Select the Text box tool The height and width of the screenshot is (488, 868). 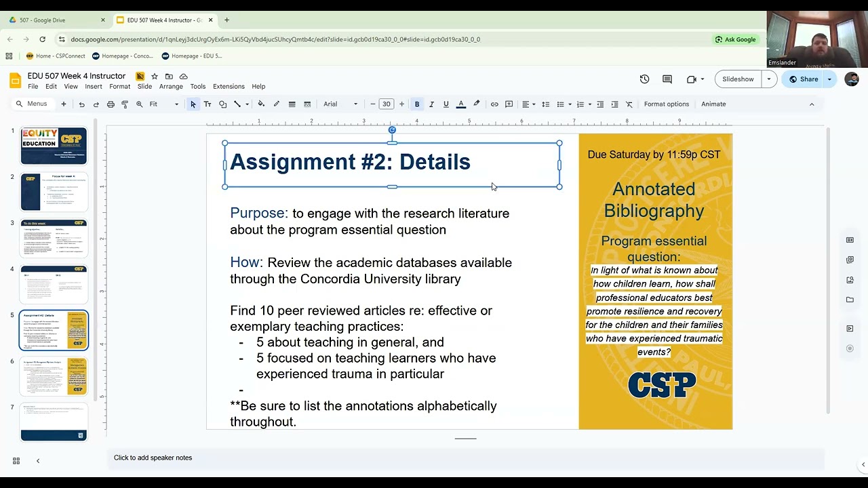[208, 104]
